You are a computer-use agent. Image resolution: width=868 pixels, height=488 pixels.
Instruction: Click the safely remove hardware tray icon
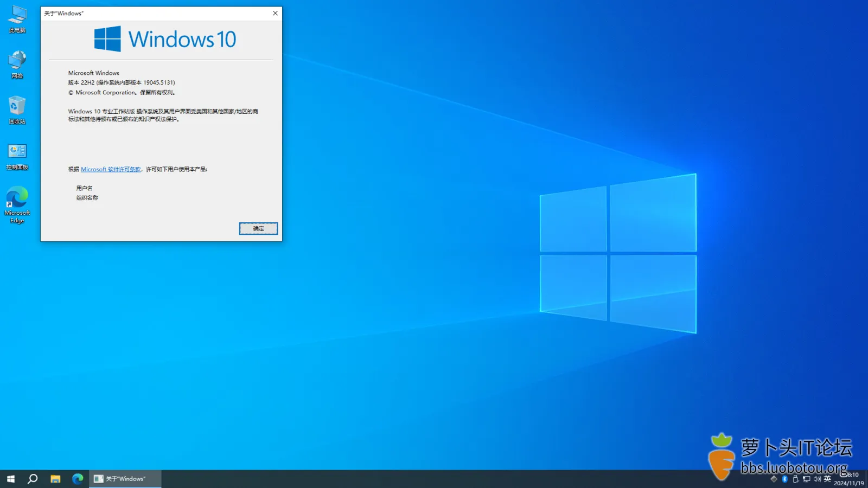coord(795,479)
